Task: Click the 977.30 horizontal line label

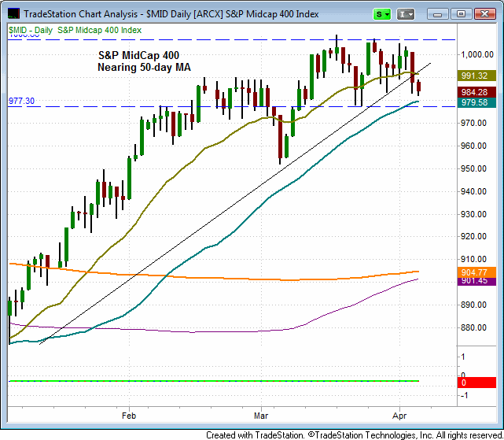Action: click(x=21, y=102)
